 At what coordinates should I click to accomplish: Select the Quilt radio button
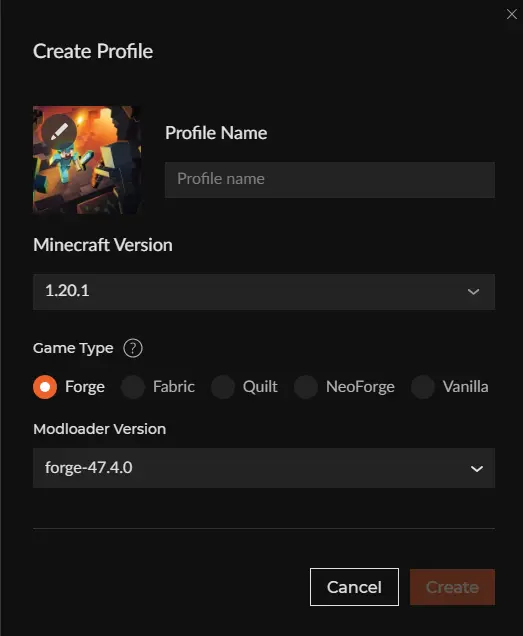coord(223,387)
